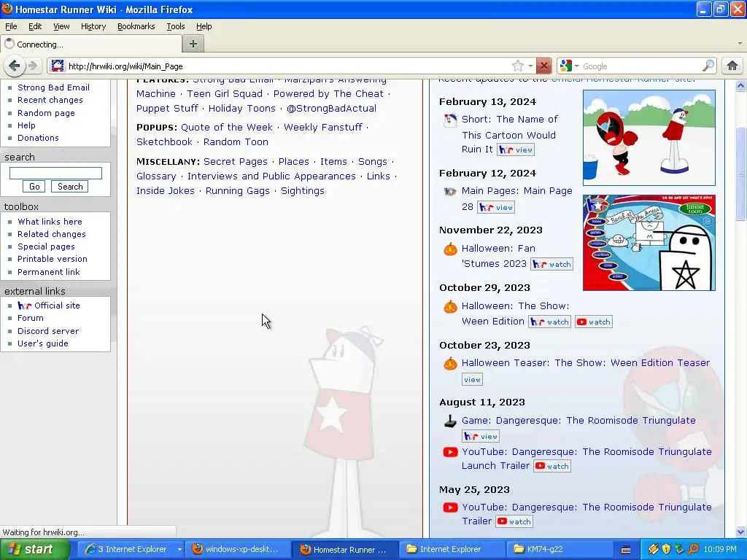Click the vertical scrollbar thumb
747x560 pixels.
pyautogui.click(x=741, y=174)
